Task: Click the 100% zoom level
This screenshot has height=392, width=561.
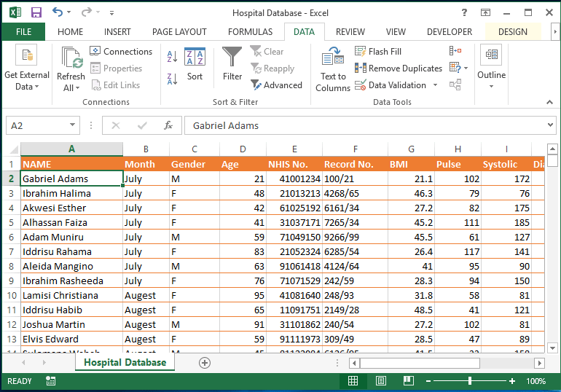Action: coord(535,381)
